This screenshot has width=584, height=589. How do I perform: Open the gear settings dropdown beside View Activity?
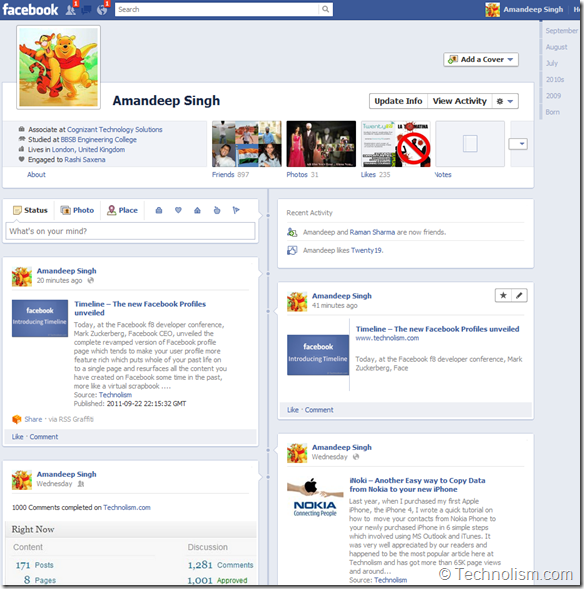point(505,101)
